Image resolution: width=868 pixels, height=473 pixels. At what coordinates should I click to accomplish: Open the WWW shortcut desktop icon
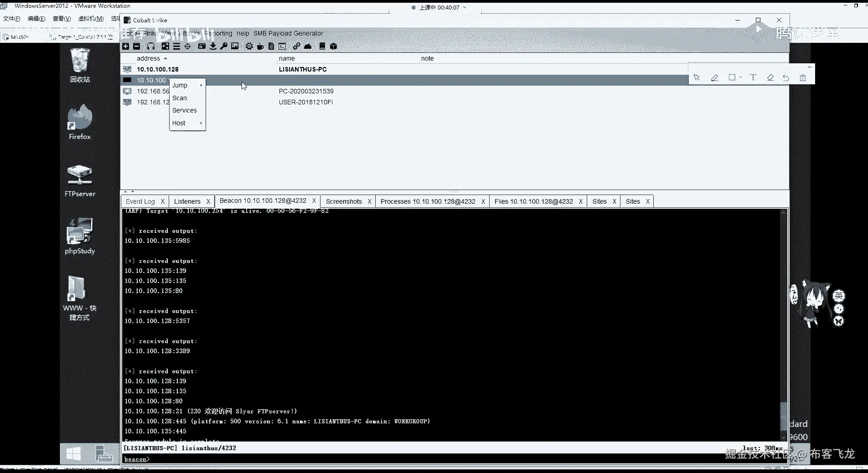click(x=80, y=298)
